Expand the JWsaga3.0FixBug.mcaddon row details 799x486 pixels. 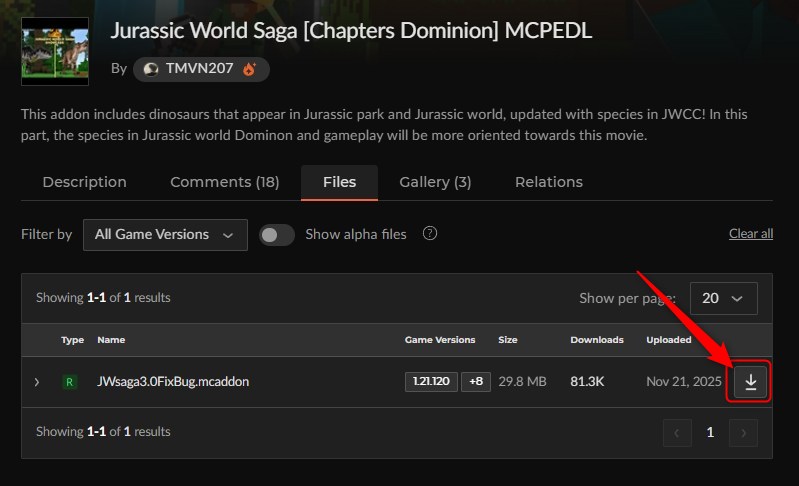click(x=37, y=382)
